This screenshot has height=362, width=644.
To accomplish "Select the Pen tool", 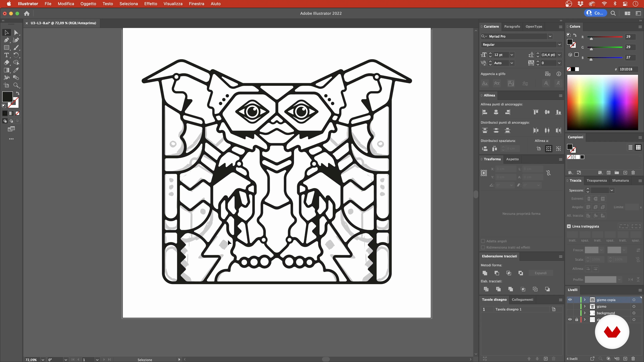I will [7, 40].
